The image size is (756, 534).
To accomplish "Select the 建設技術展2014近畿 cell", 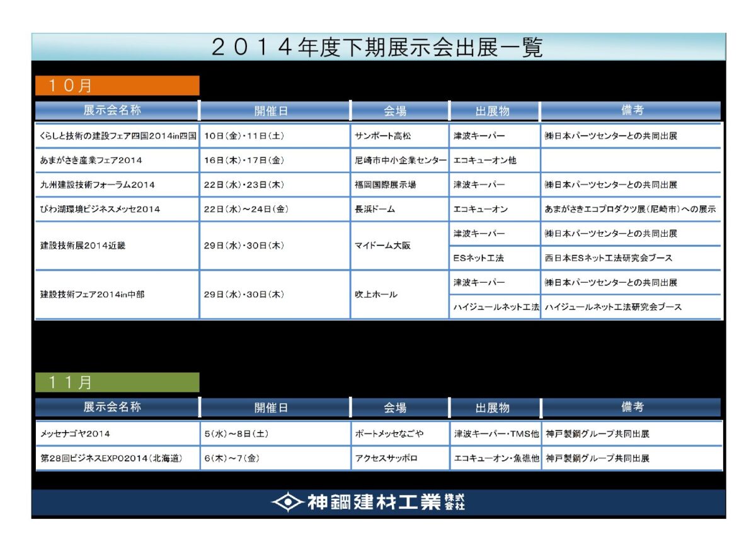I will click(117, 246).
